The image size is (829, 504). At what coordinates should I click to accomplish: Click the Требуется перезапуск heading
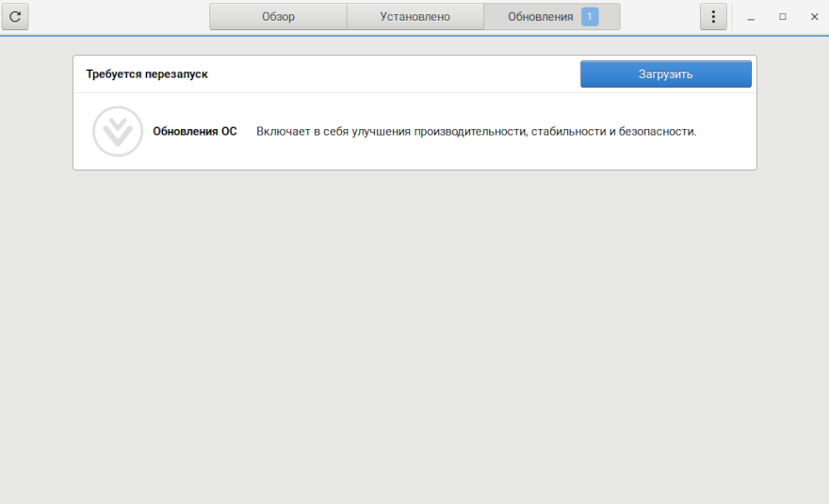click(147, 74)
